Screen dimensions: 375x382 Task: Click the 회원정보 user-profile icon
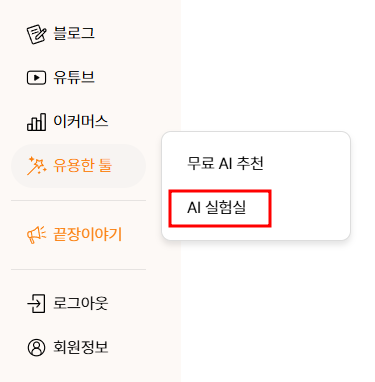click(x=36, y=347)
